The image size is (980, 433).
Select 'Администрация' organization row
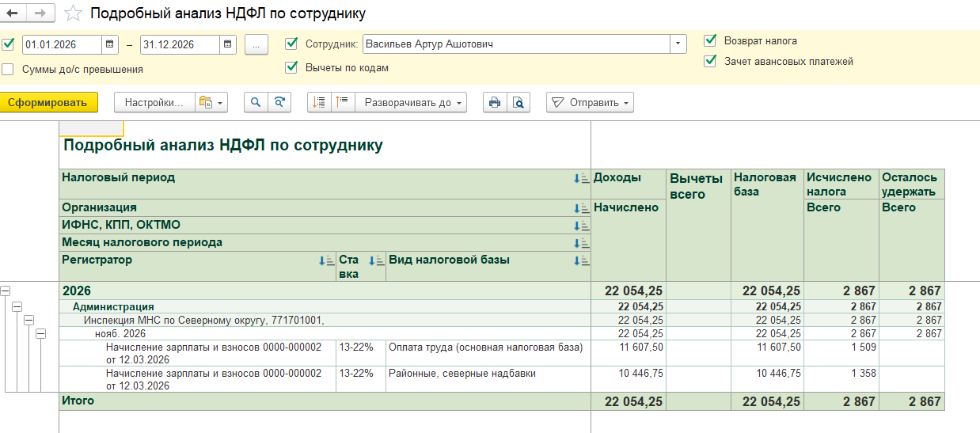(325, 306)
